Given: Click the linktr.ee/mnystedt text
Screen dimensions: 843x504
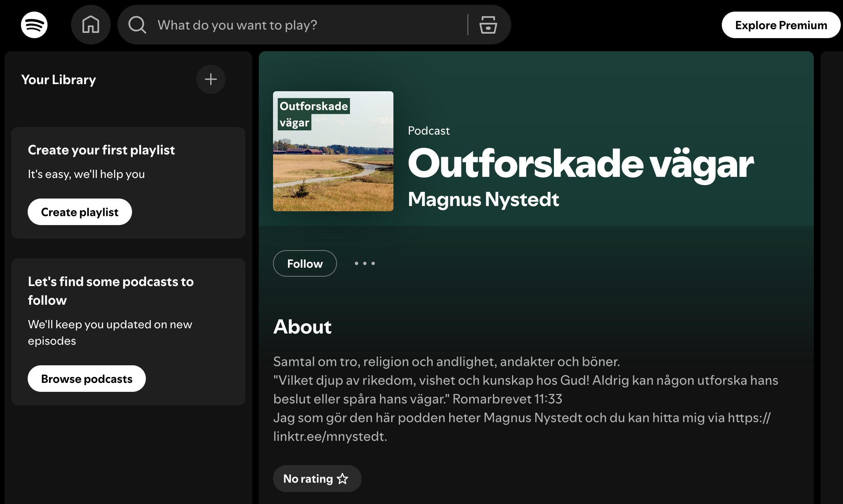Looking at the screenshot, I should [330, 436].
